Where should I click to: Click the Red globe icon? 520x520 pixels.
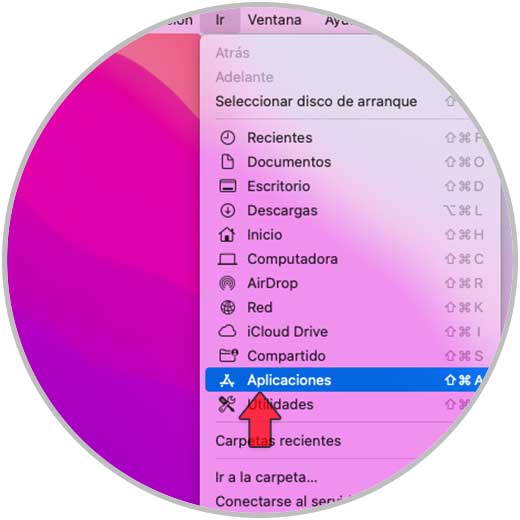point(228,307)
